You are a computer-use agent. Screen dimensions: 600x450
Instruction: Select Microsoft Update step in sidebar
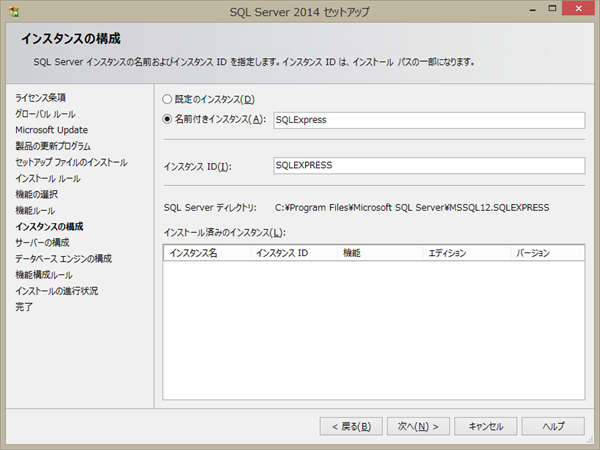51,130
